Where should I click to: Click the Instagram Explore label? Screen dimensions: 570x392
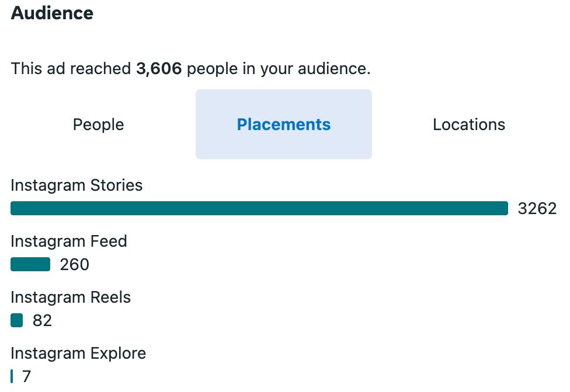click(x=78, y=353)
